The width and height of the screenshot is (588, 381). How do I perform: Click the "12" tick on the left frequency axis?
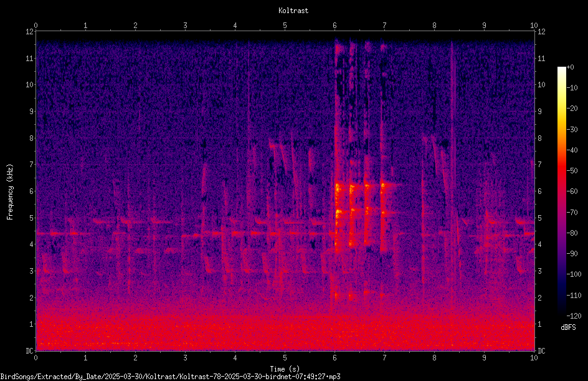[29, 32]
